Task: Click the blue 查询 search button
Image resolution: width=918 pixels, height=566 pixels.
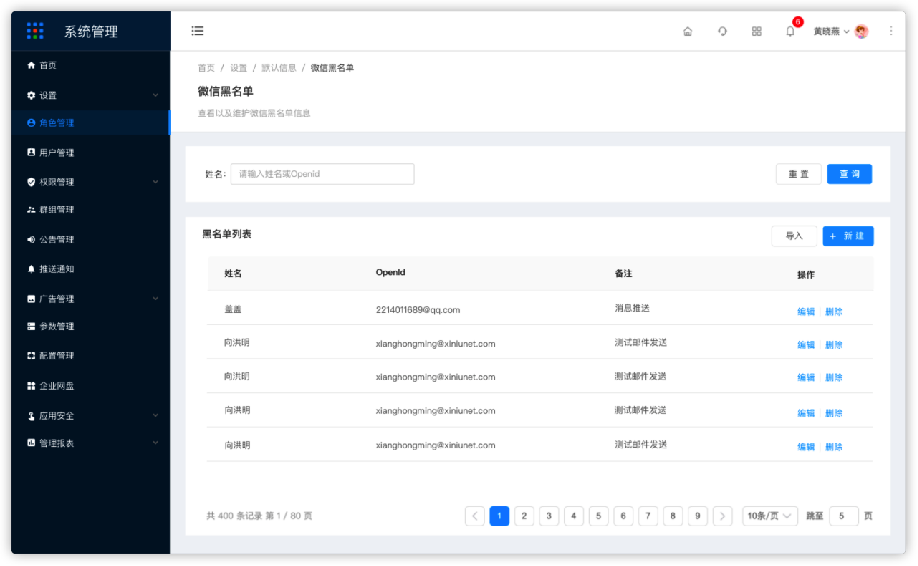Action: pos(850,174)
